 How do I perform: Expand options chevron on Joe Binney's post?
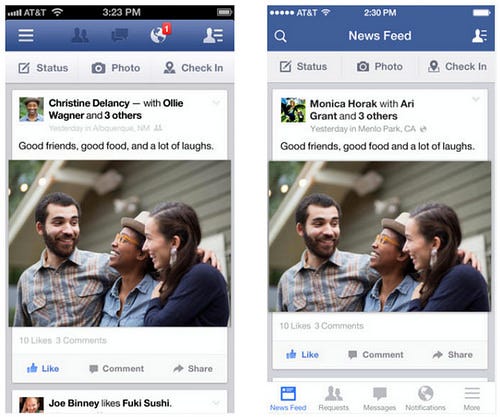(x=216, y=403)
